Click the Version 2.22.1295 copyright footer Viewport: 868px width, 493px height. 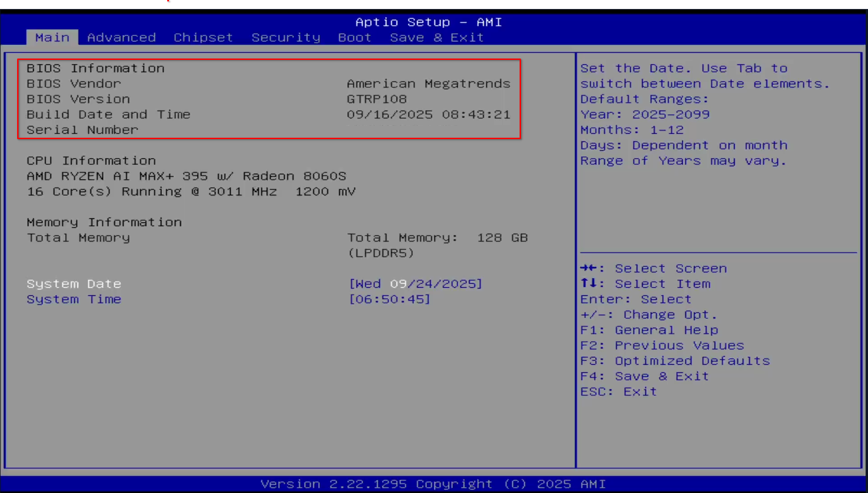[433, 484]
